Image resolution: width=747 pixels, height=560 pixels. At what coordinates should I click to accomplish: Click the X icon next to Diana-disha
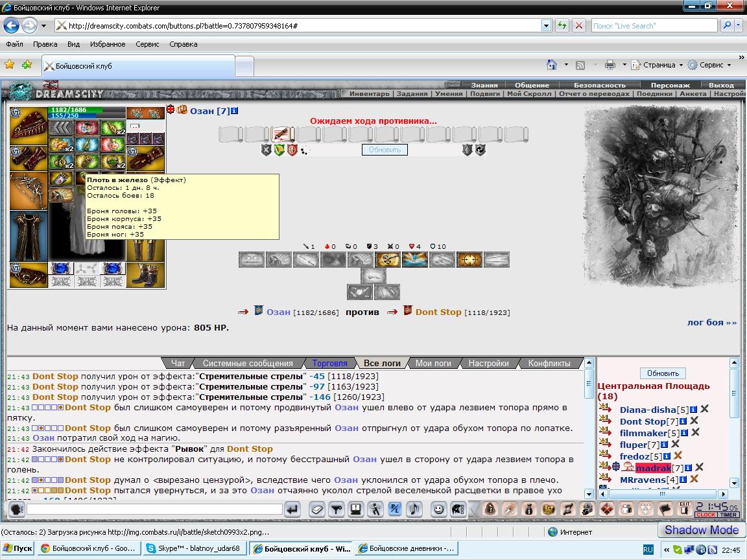pos(705,408)
